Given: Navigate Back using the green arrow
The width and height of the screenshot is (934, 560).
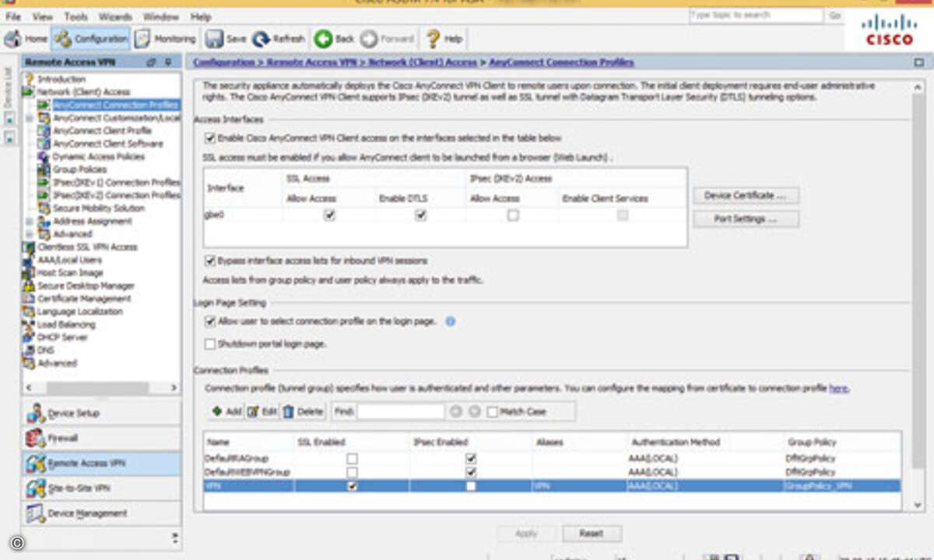Looking at the screenshot, I should (x=335, y=38).
